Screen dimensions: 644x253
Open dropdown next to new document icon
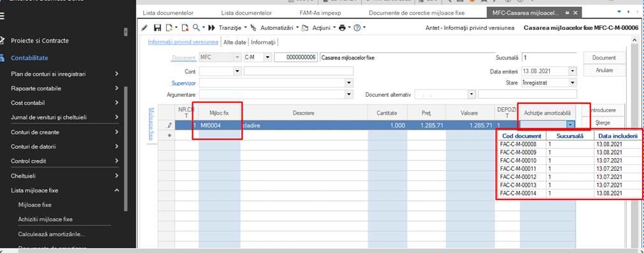[176, 28]
